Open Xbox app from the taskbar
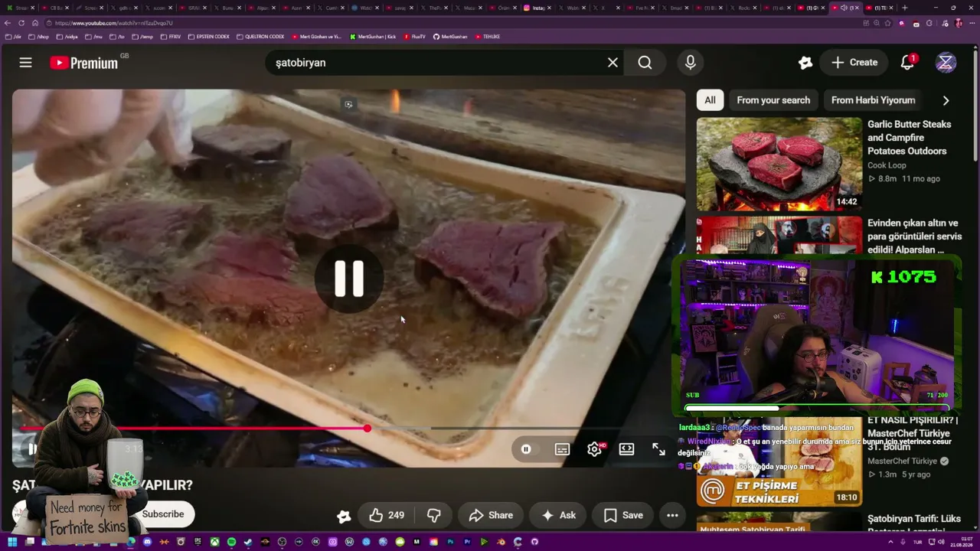Image resolution: width=980 pixels, height=551 pixels. click(214, 542)
